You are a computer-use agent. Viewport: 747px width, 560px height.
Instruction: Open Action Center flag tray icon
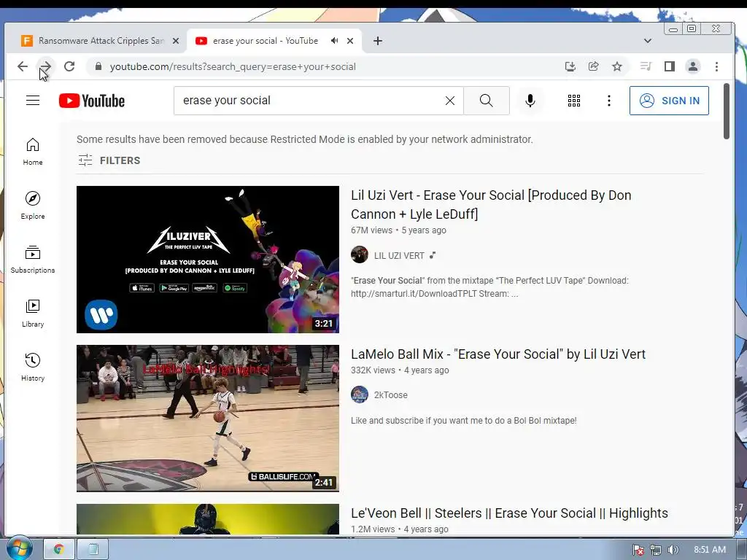pos(638,550)
